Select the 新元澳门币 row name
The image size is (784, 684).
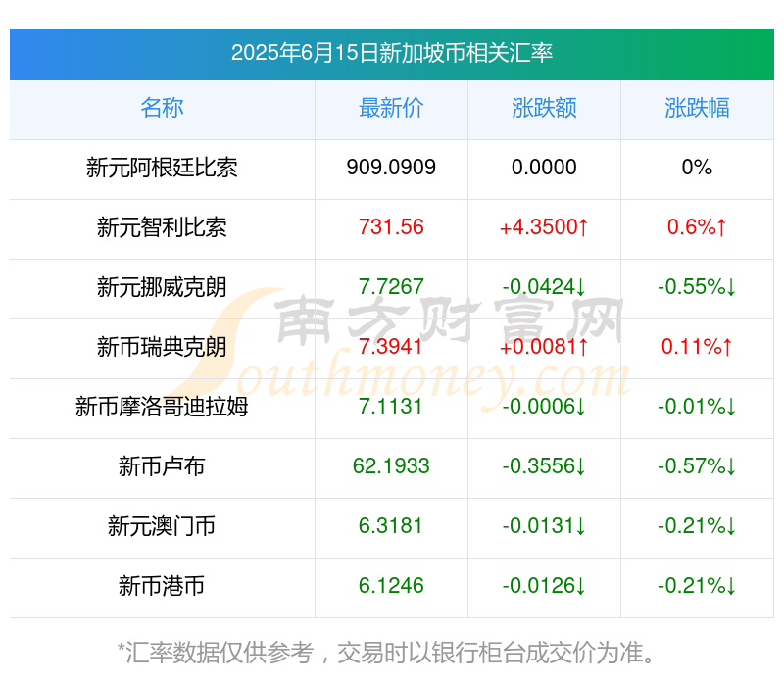point(162,526)
